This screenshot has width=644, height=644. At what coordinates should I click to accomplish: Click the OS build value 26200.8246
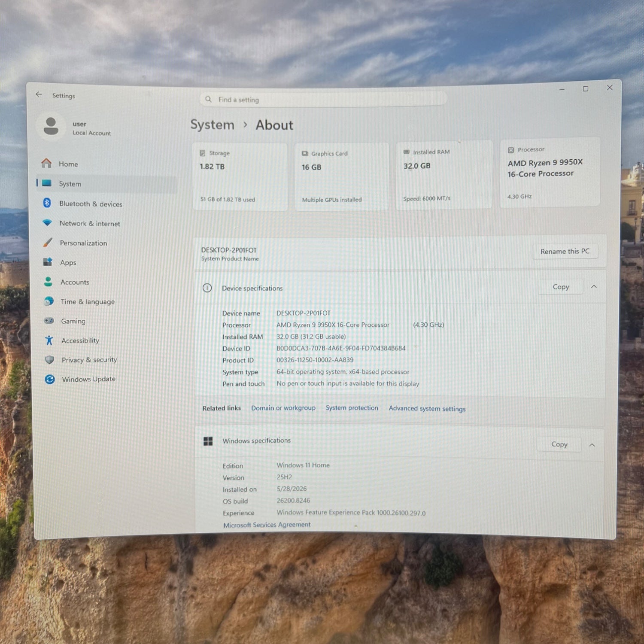(293, 501)
